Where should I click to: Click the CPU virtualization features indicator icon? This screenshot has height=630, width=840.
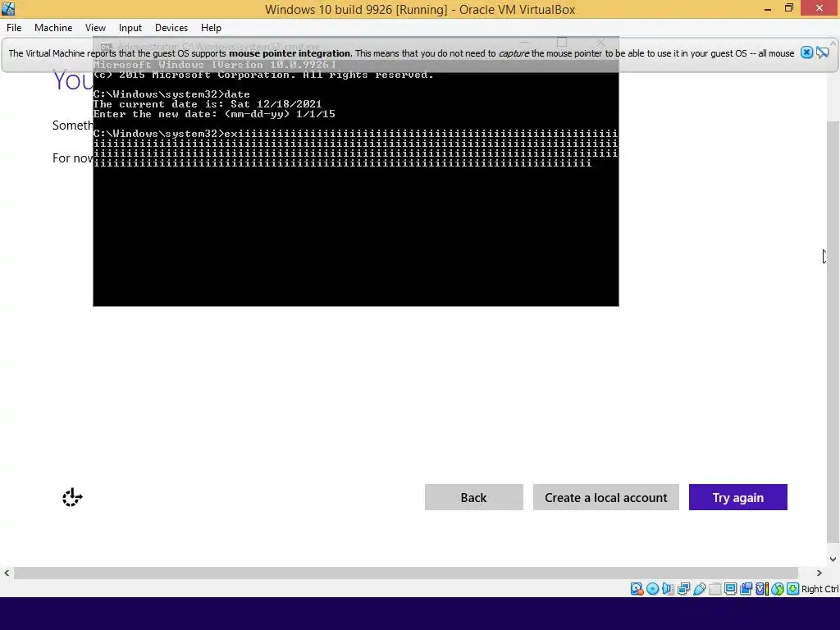point(762,589)
